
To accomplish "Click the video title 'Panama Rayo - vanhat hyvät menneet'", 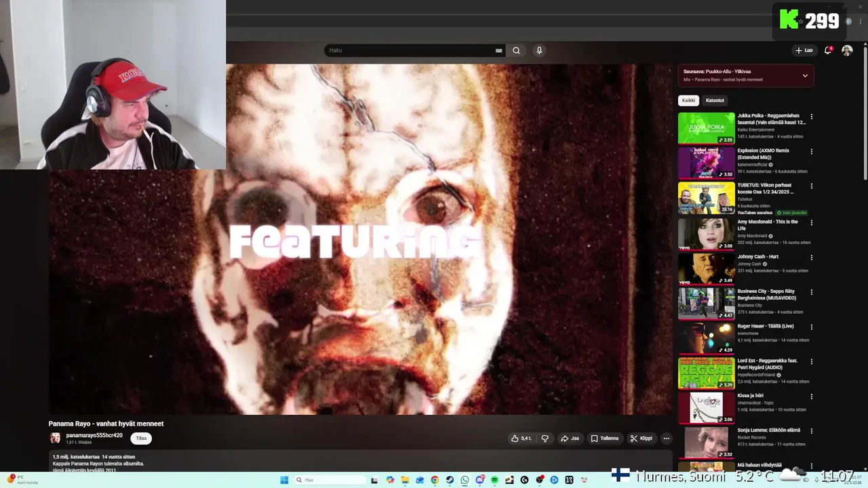I will click(x=106, y=424).
